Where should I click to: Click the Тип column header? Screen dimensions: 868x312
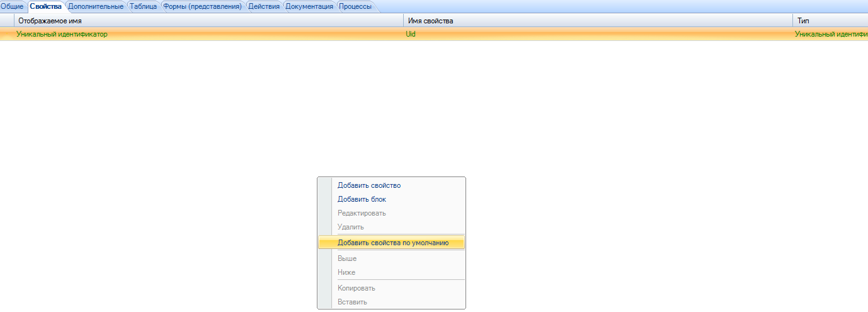pyautogui.click(x=830, y=21)
